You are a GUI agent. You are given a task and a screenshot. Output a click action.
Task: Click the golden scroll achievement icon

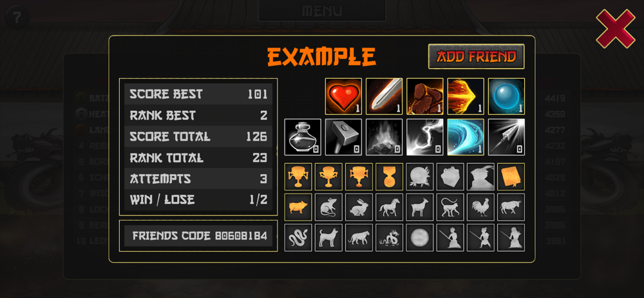511,177
